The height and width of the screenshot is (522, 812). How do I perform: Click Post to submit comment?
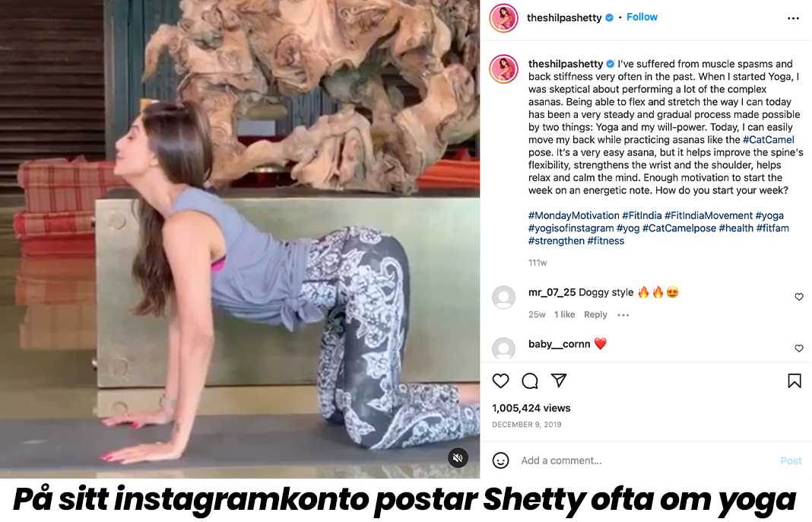[791, 461]
